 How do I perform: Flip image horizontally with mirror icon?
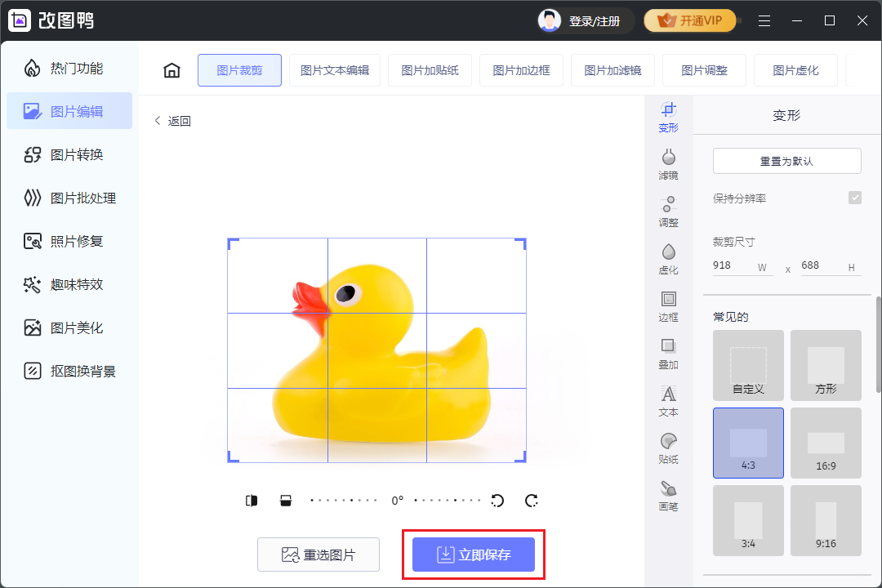tap(252, 501)
